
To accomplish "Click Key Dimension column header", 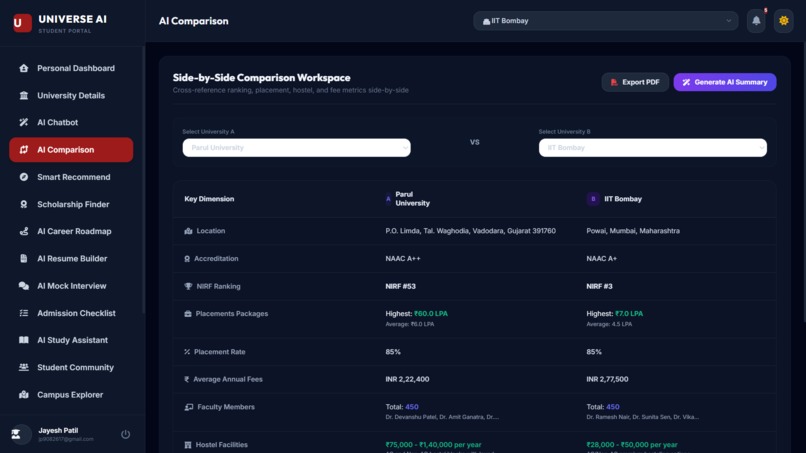I will point(209,199).
